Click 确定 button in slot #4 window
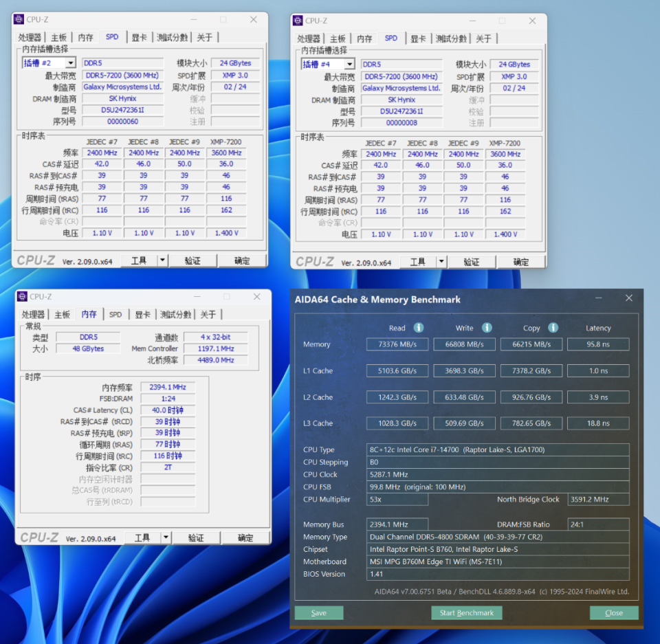660x644 pixels. [521, 262]
